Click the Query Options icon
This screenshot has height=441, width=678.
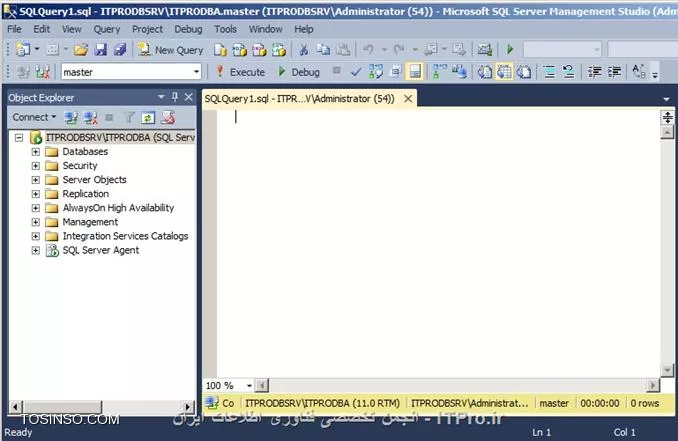(x=395, y=72)
